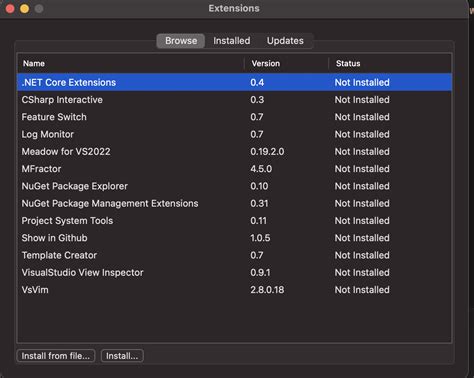Screen dimensions: 474x378
Task: Select the .NET Core Extensions row
Action: (x=234, y=82)
